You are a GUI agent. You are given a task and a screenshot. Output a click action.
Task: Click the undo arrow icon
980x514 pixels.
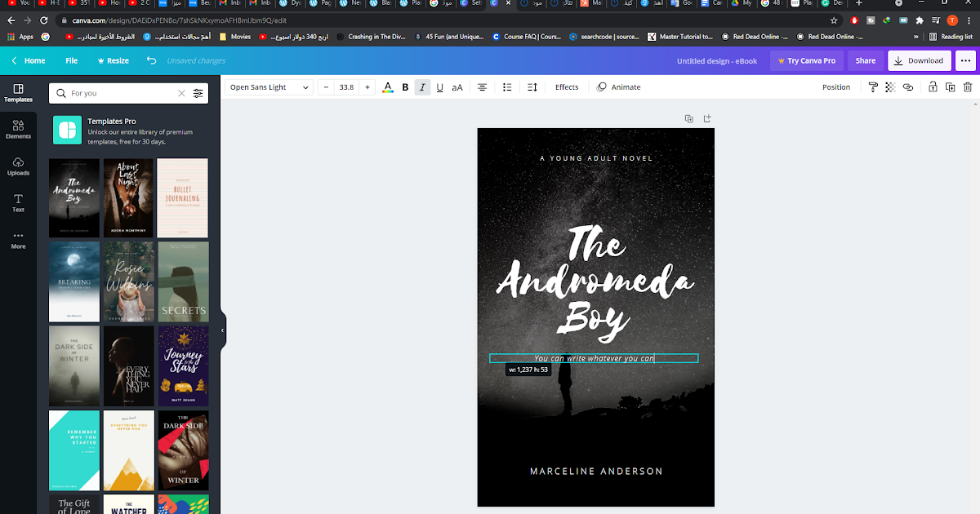pyautogui.click(x=151, y=60)
